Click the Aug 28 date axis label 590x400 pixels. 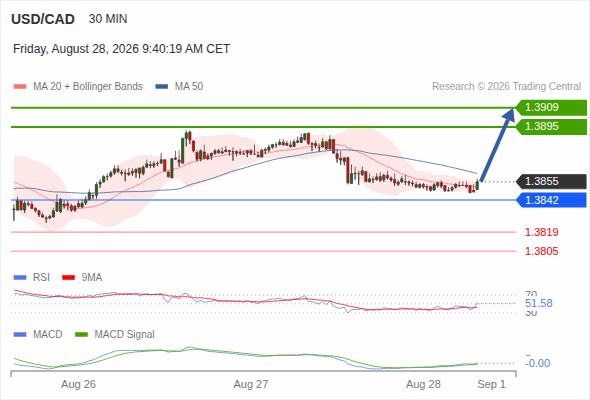423,384
